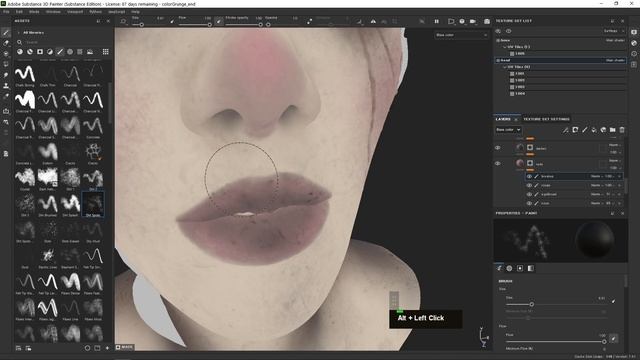Open opacity dropdown of 'darker' layer

click(615, 152)
